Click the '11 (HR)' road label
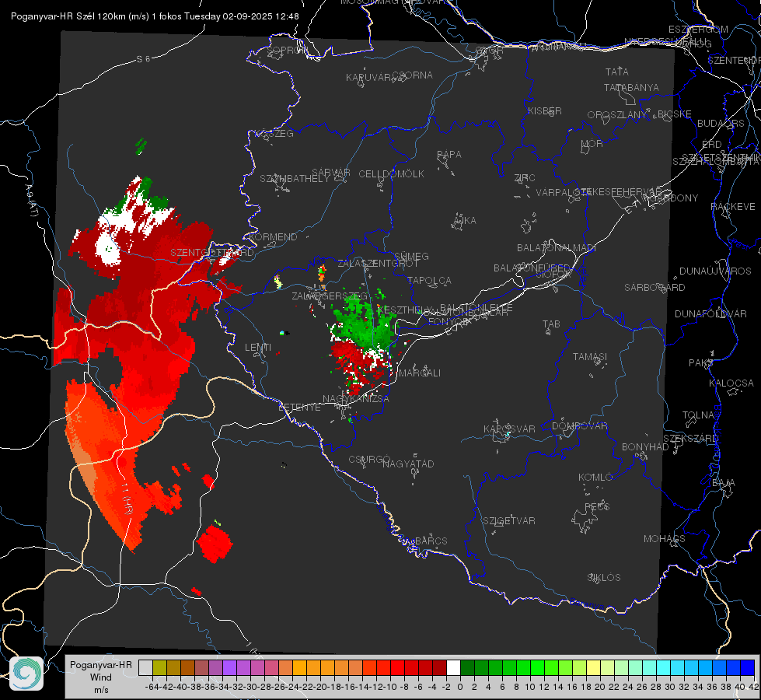761x700 pixels. (127, 499)
